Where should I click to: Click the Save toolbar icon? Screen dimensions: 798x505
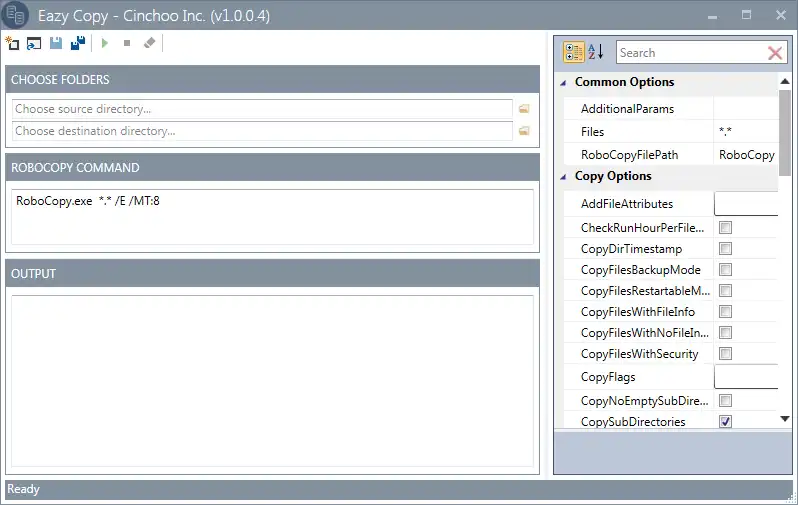tap(56, 43)
